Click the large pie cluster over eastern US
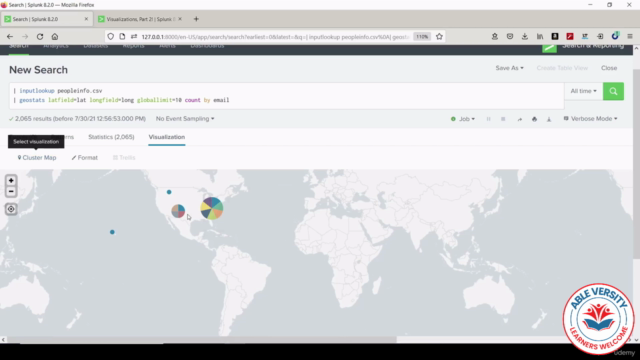 click(x=211, y=208)
